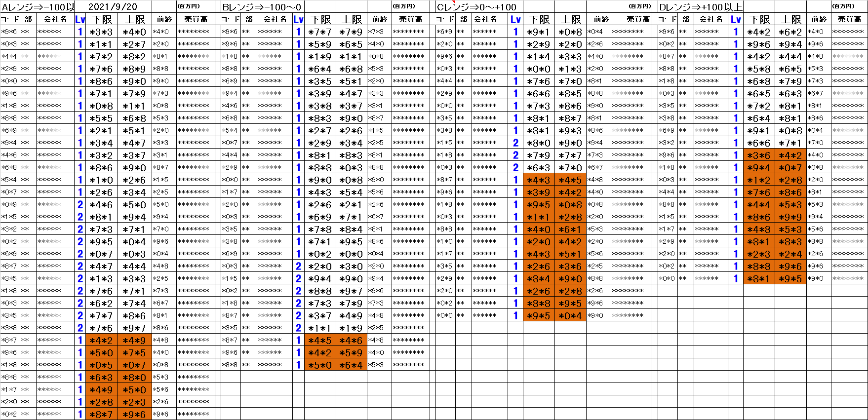Click the orange B range 下限 cell *5*0

click(320, 365)
